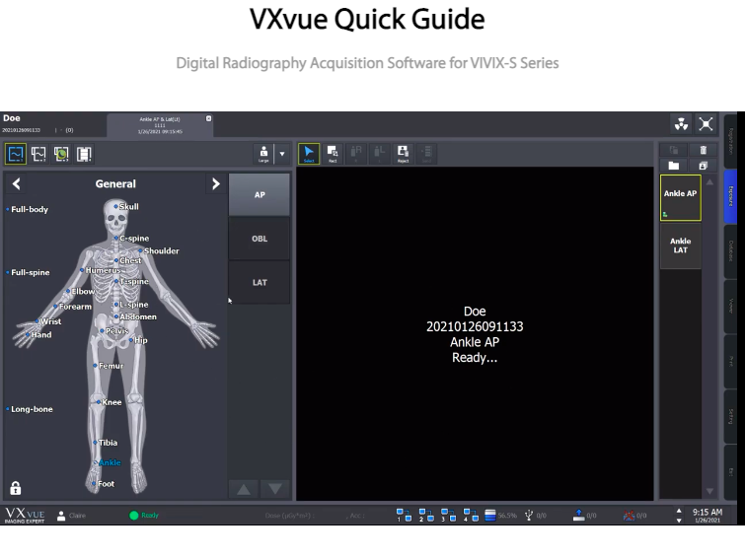This screenshot has width=745, height=560.
Task: Open the folder icon in the step panel
Action: point(674,166)
